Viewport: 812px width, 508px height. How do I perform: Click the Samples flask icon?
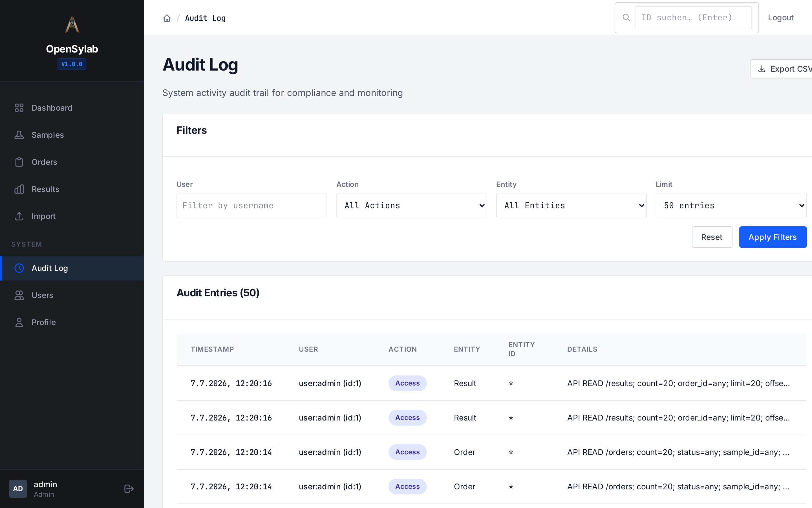coord(19,135)
